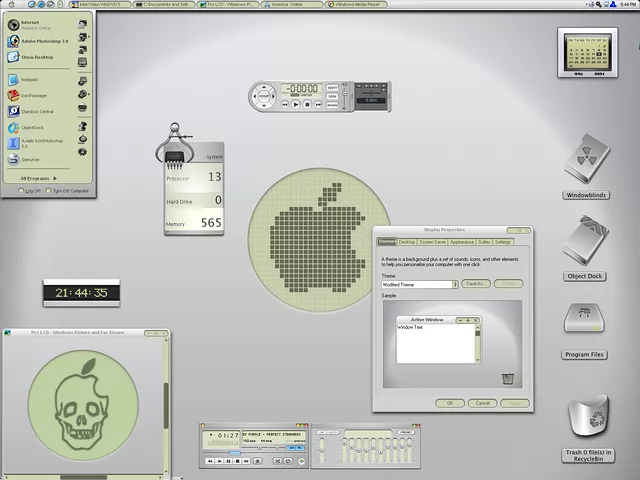Select the Log Off option
Screen dimensions: 640x480
(x=29, y=191)
